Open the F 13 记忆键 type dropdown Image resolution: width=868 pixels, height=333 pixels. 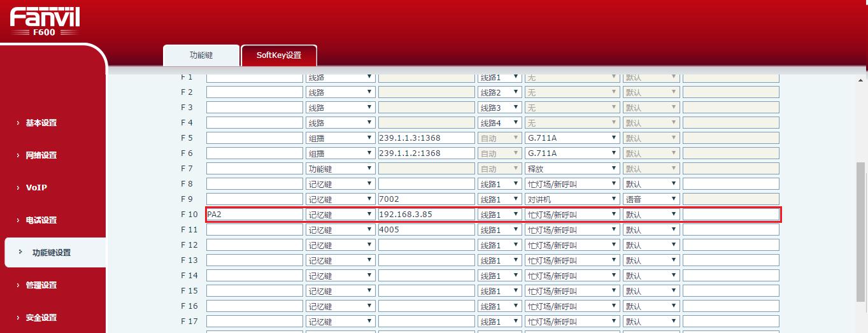point(340,260)
